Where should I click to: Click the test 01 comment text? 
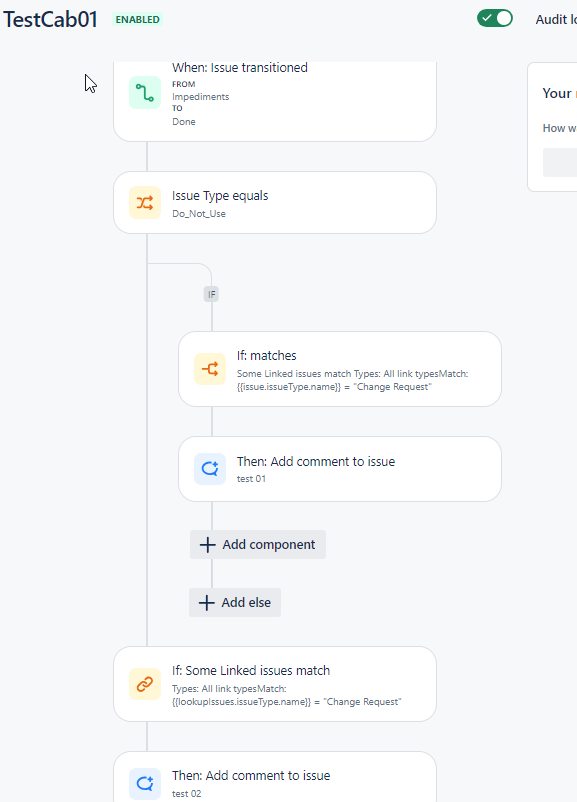251,479
